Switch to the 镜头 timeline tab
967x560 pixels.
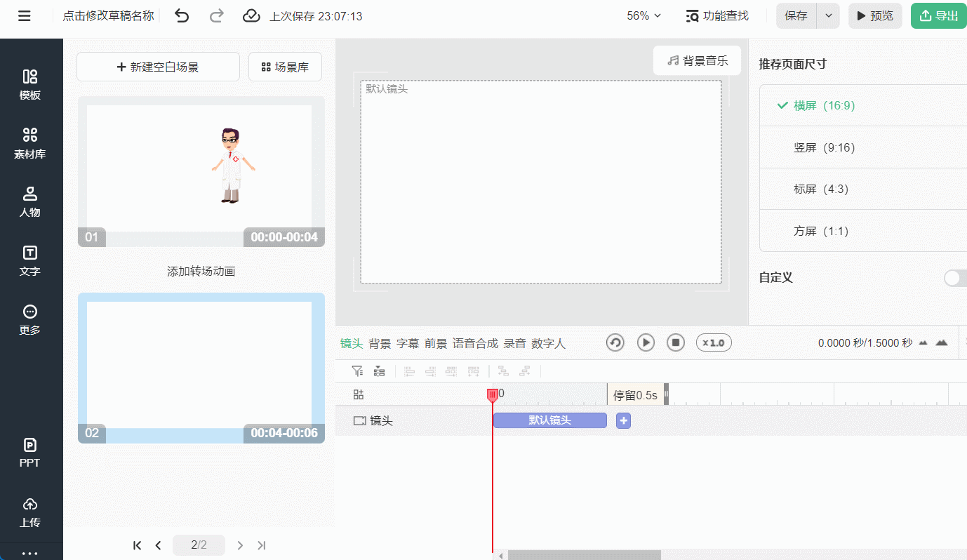[352, 343]
